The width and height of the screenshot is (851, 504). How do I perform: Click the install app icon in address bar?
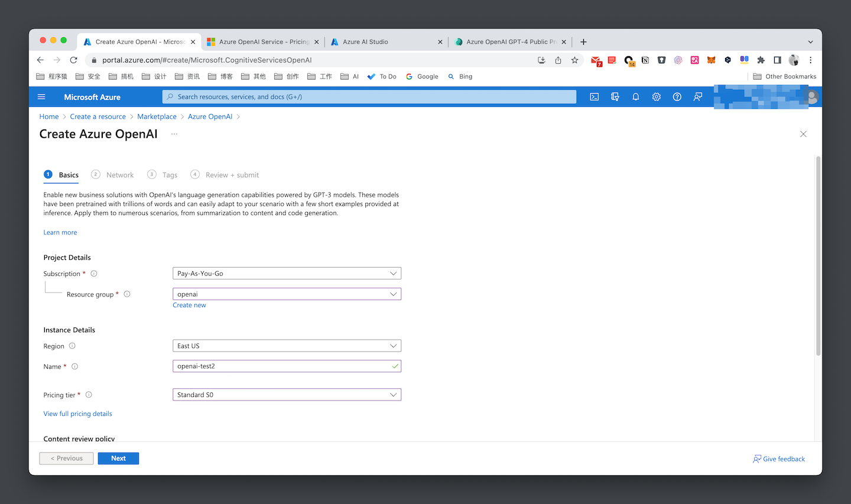541,60
